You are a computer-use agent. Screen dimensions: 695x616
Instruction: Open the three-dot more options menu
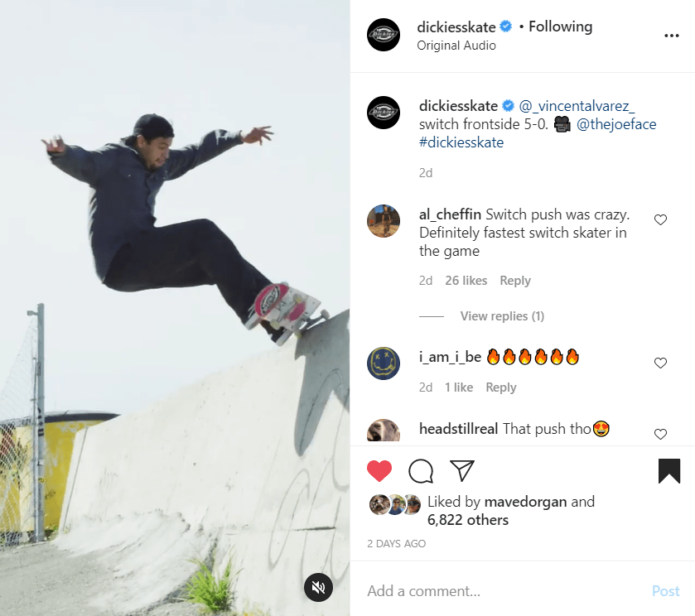point(672,36)
